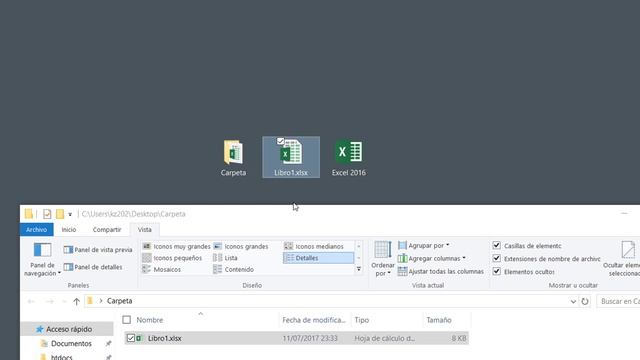This screenshot has height=360, width=640.
Task: Open the Agregar columnas dropdown
Action: [x=432, y=258]
